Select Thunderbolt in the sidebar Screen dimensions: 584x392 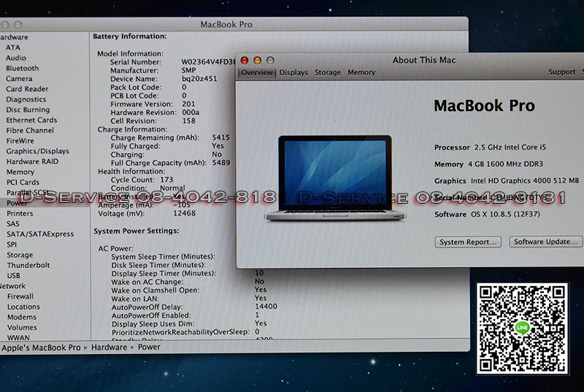[28, 266]
